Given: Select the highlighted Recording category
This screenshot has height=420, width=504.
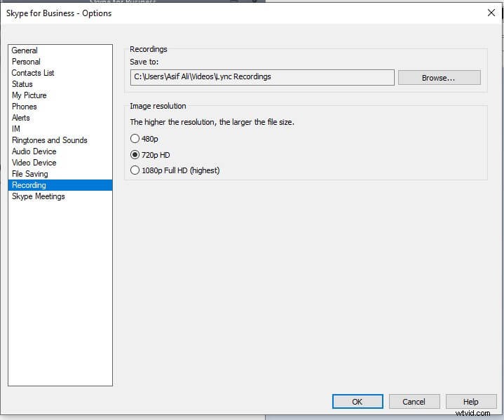Looking at the screenshot, I should click(60, 185).
